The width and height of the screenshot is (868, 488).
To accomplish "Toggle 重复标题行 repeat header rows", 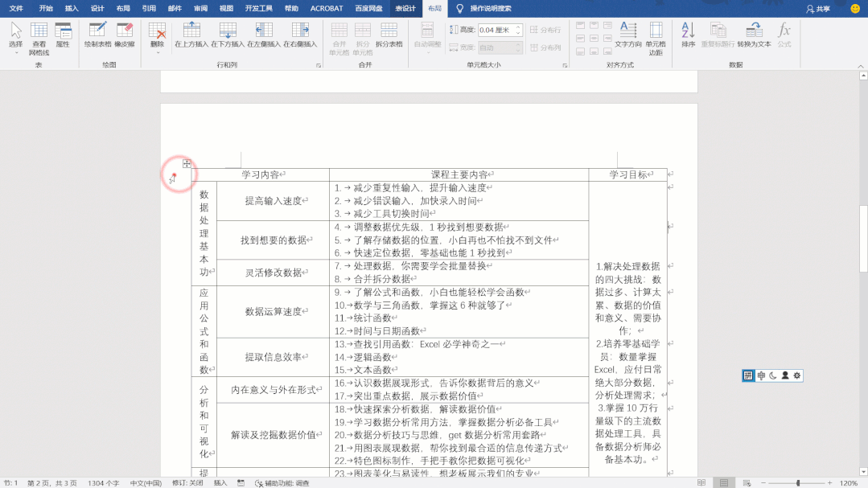I will coord(718,35).
